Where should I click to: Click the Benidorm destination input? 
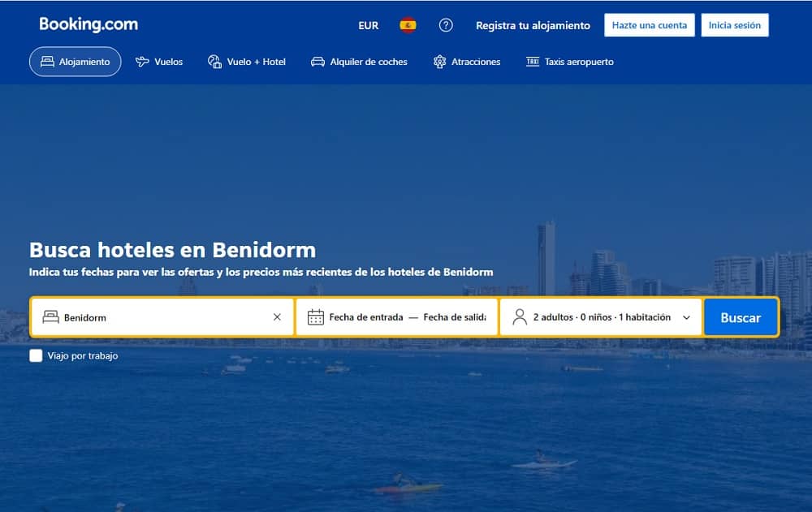point(162,317)
